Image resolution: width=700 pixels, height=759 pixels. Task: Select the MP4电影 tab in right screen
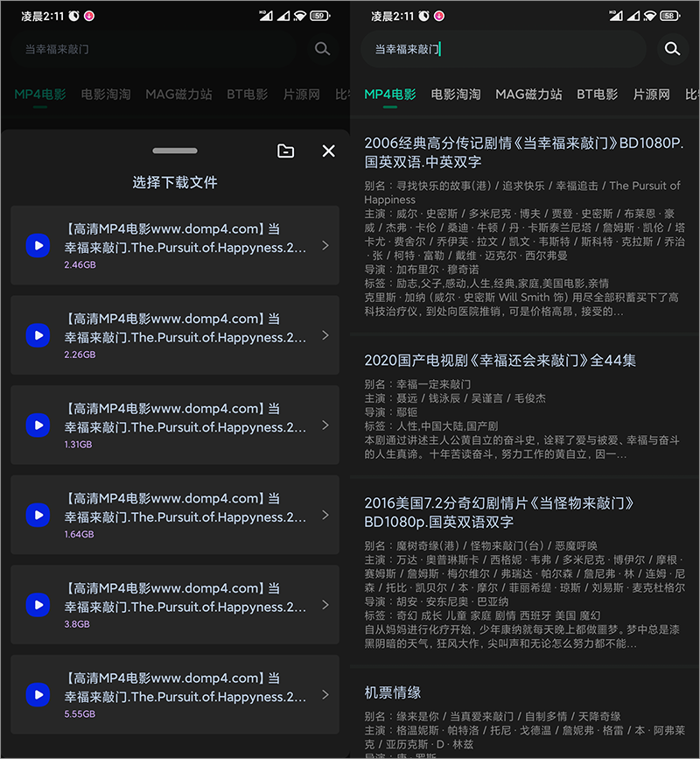pos(390,95)
